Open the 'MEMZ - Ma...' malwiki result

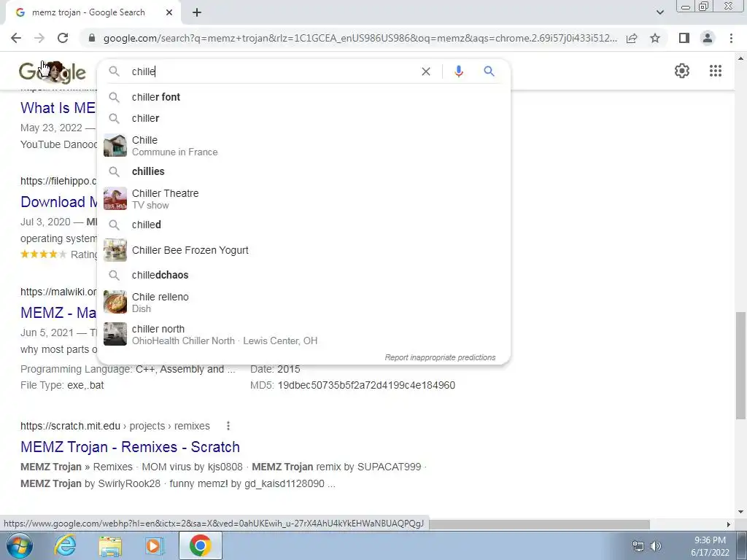(58, 313)
